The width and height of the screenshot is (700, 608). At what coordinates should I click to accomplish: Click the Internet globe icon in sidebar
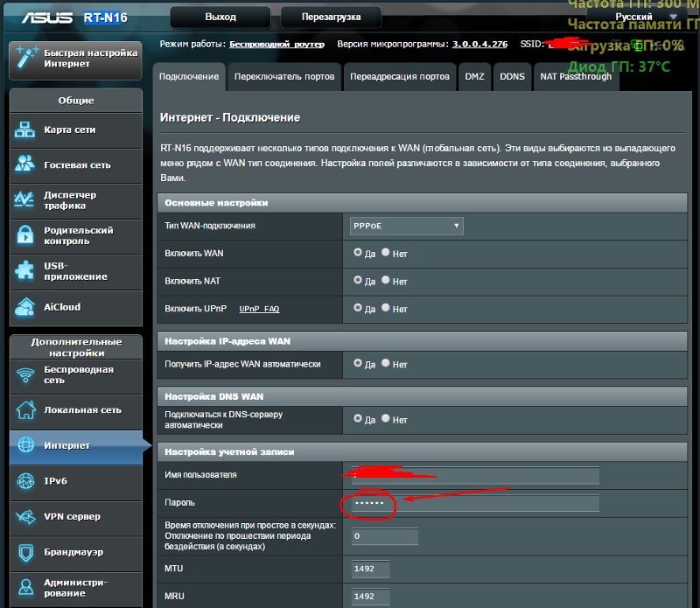point(26,445)
